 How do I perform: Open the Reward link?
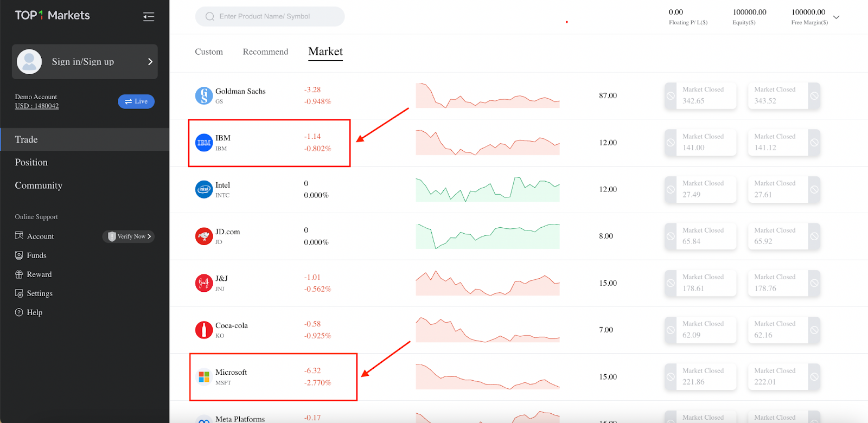coord(39,274)
